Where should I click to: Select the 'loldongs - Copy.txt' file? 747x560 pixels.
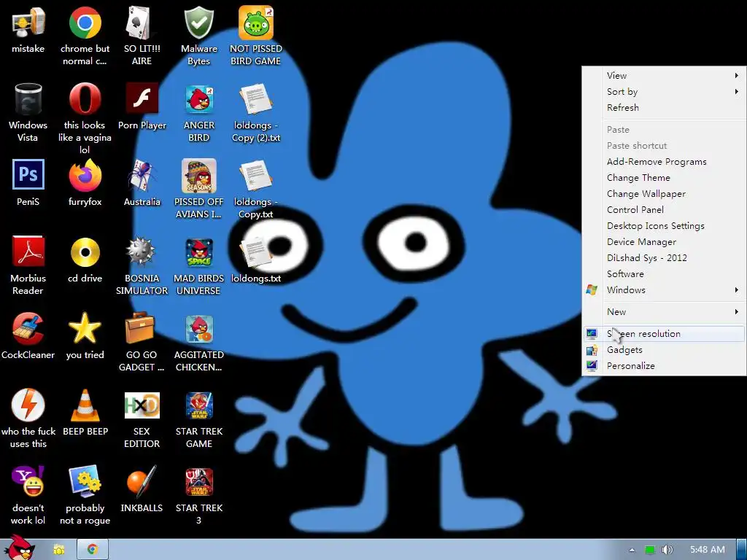pos(256,175)
